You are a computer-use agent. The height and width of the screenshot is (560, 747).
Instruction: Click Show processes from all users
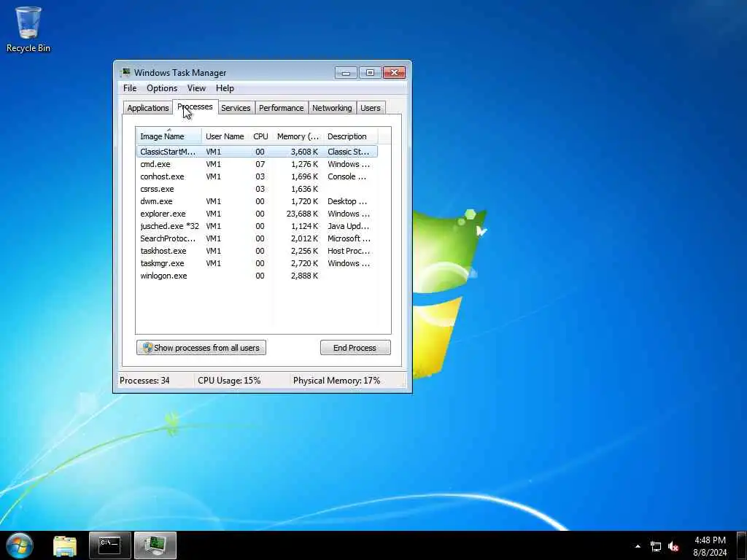(x=201, y=348)
